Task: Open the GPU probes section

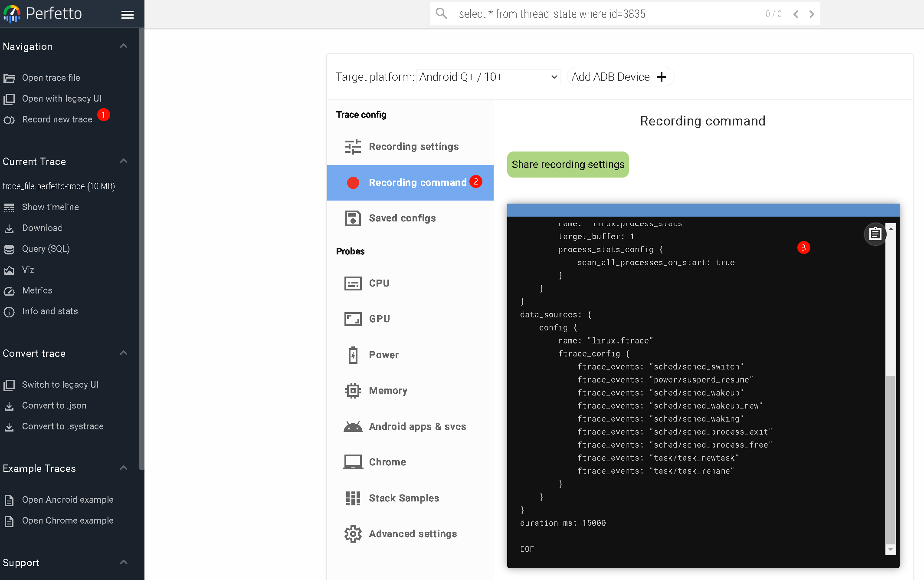Action: (x=379, y=319)
